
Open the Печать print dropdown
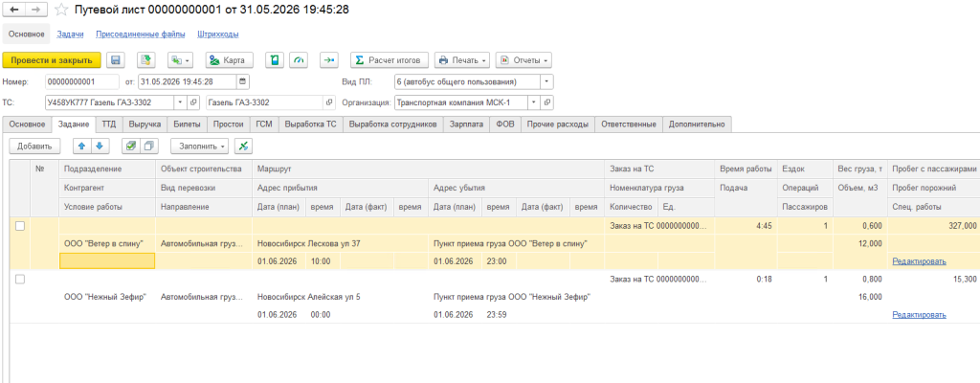(462, 60)
